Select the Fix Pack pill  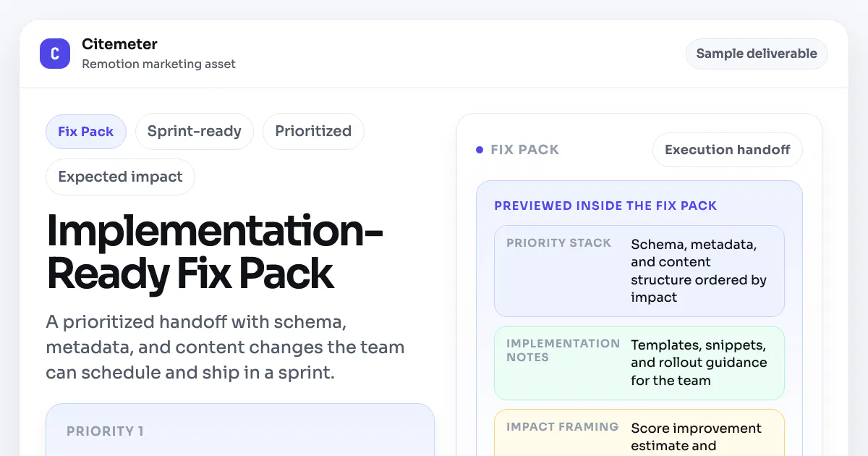coord(86,132)
